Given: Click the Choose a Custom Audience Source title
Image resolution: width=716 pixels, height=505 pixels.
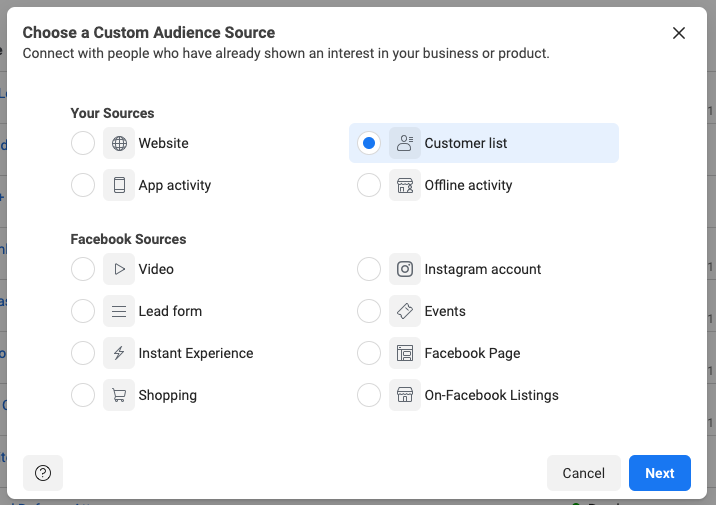Looking at the screenshot, I should (149, 33).
